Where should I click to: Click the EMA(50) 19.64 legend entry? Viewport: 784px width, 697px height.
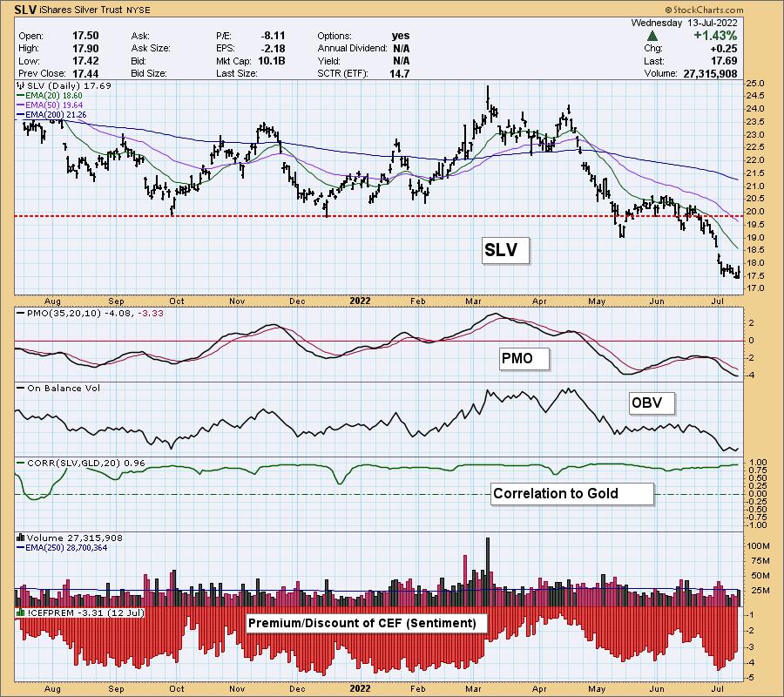click(50, 105)
